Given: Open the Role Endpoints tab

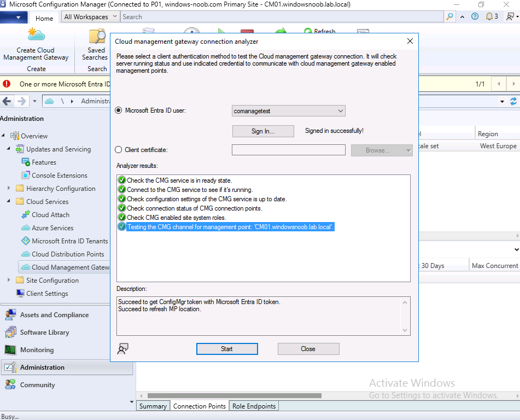Looking at the screenshot, I should 254,406.
